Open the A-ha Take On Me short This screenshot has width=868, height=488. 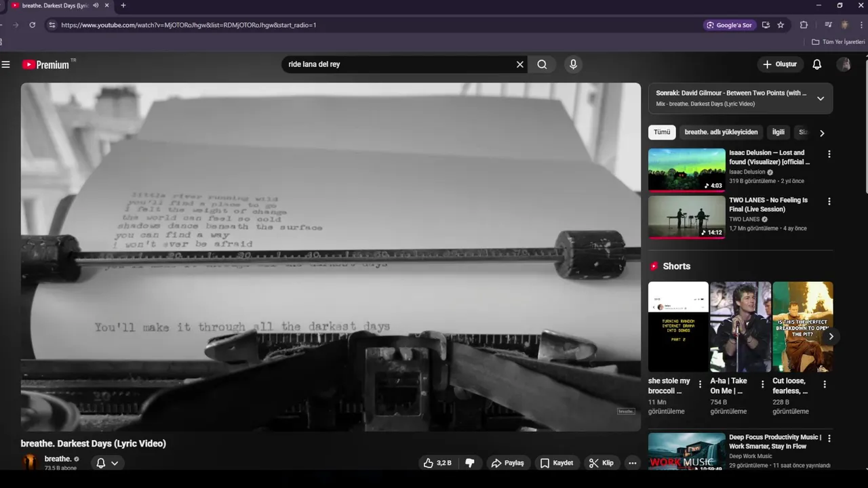(x=741, y=327)
